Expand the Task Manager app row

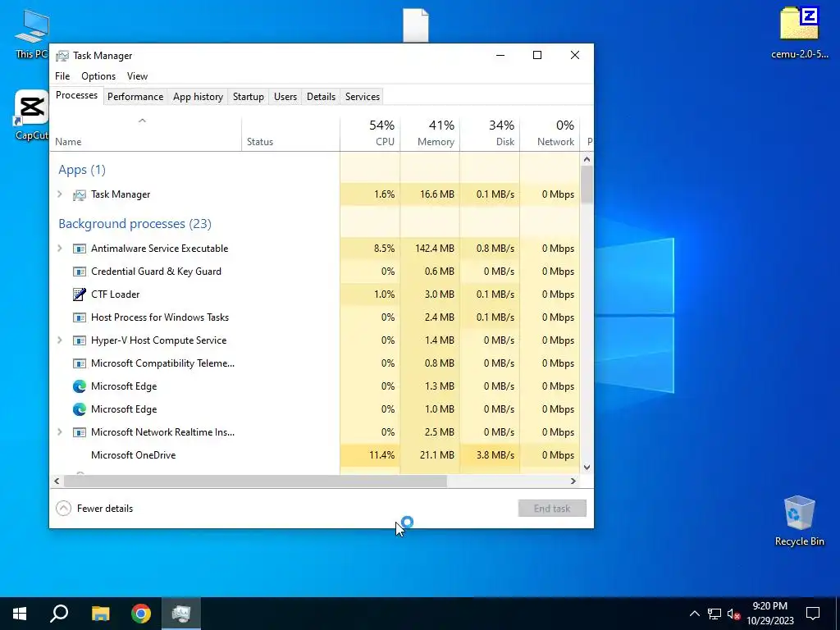60,194
